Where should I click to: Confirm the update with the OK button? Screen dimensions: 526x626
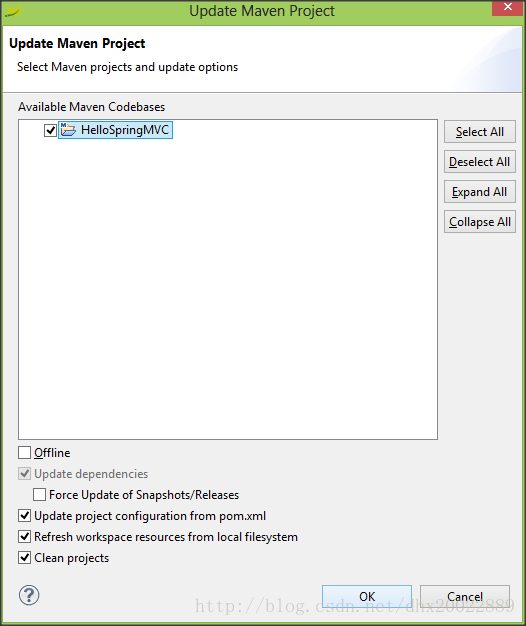[367, 596]
